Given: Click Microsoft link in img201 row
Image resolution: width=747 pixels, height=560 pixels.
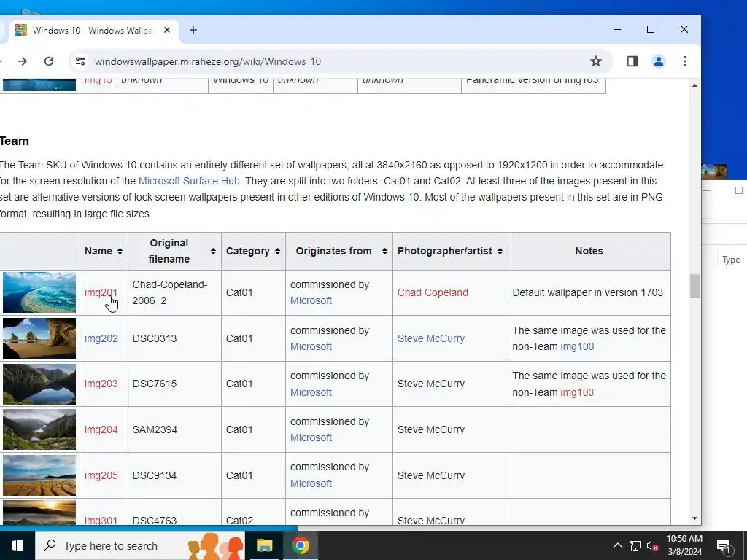Looking at the screenshot, I should (x=311, y=300).
